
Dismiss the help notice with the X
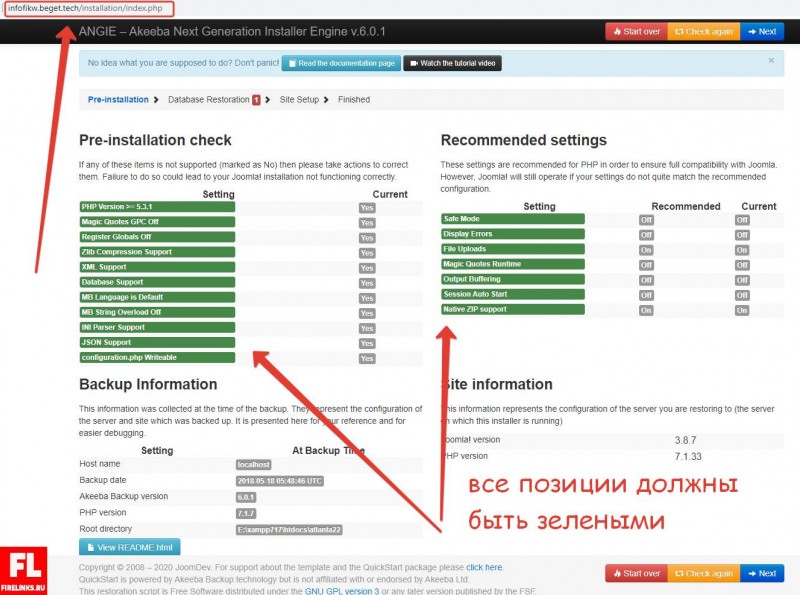(771, 60)
